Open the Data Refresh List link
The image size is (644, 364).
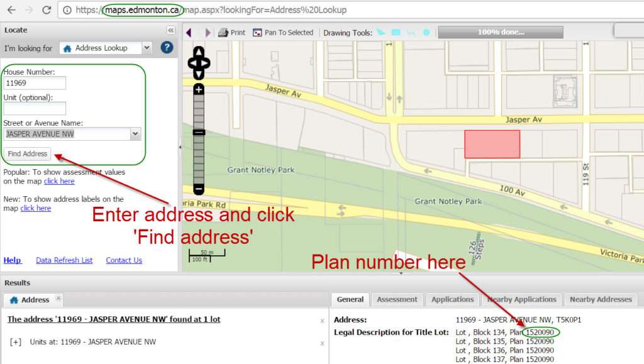[64, 260]
